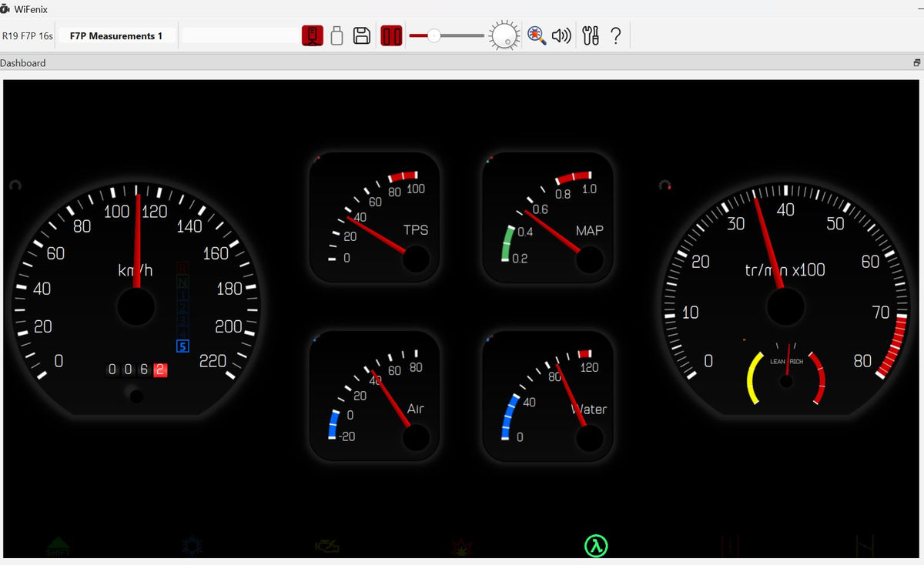Image resolution: width=924 pixels, height=565 pixels.
Task: Click the small spinner icon beside tachometer
Action: [665, 185]
